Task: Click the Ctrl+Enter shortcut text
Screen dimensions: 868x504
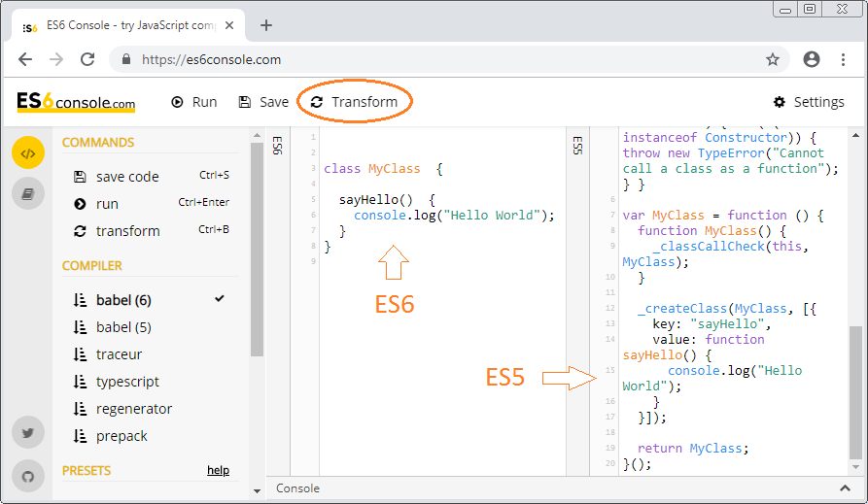Action: (x=204, y=203)
